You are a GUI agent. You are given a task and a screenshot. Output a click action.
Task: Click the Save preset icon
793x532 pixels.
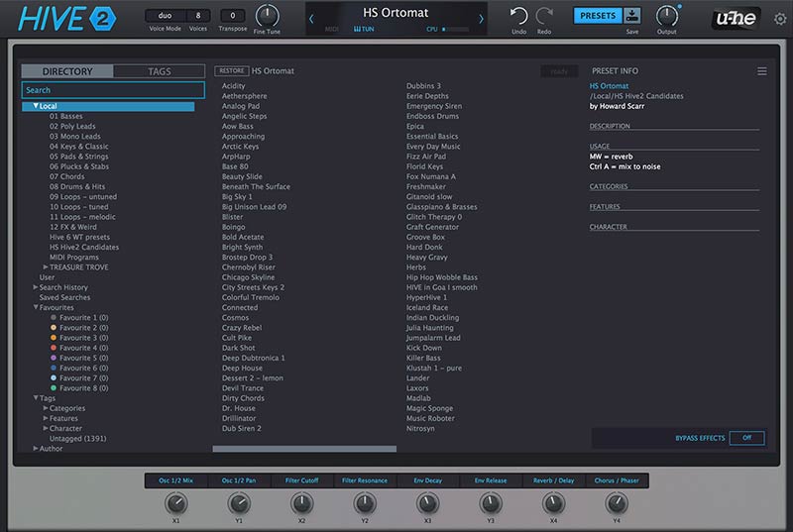(632, 16)
